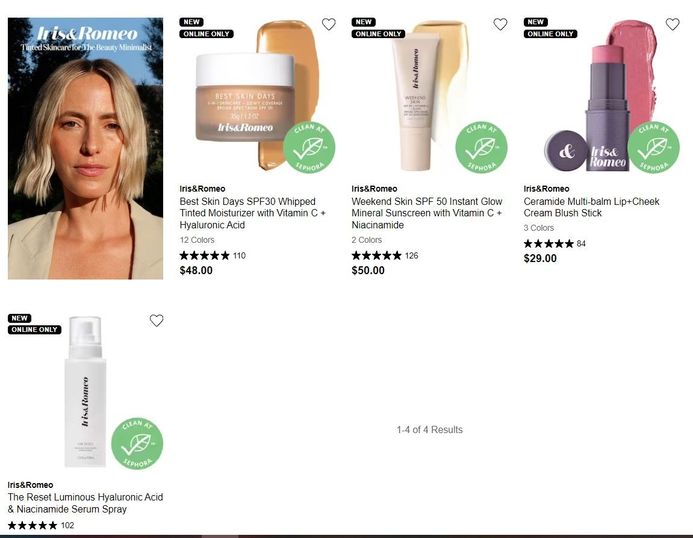Open Ceramide Multi-balm Lip+Cheek Cream Blush Stick
693x538 pixels.
[591, 207]
